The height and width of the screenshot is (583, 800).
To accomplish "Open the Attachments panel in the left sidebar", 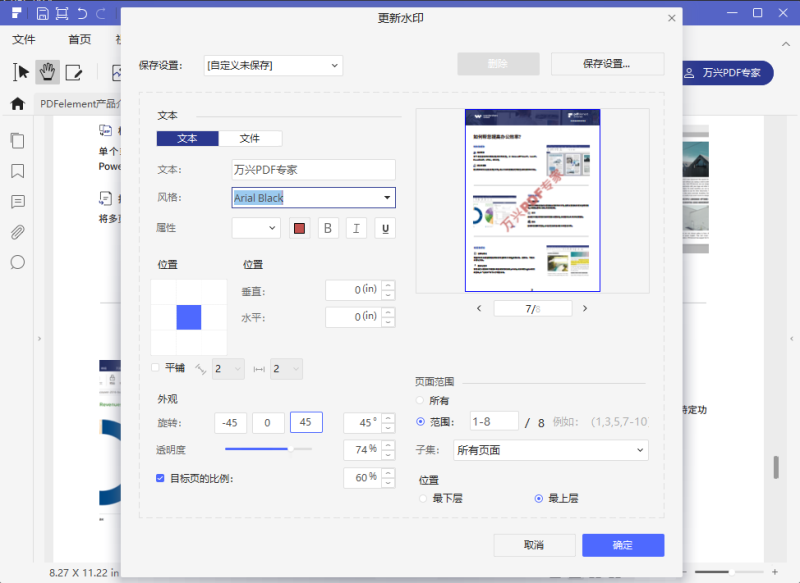I will point(16,232).
